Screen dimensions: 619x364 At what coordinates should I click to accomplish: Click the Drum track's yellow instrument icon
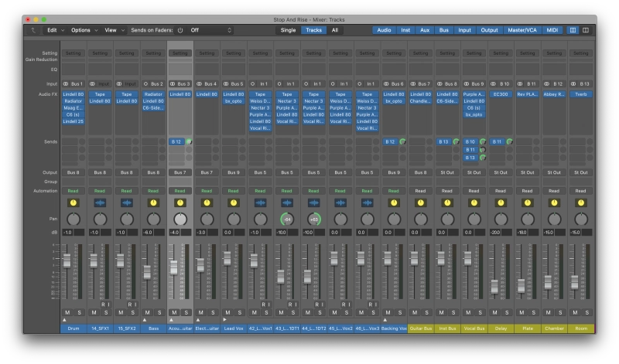point(74,202)
